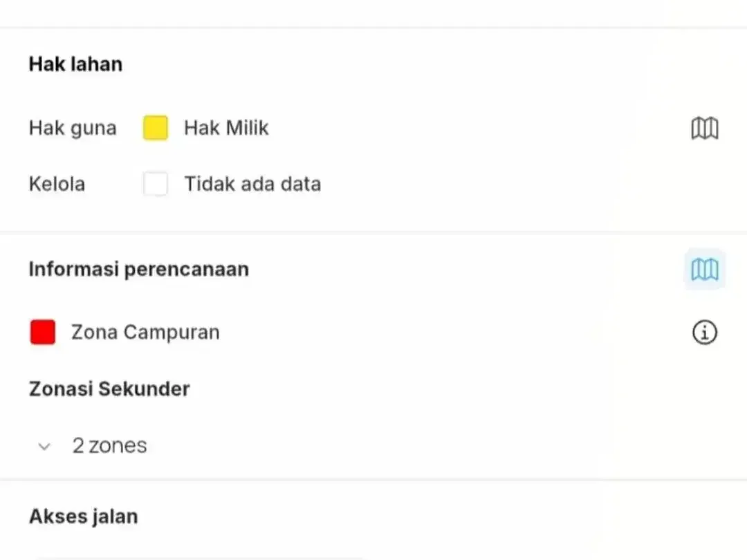Click the Informasi perencanaan heading
The image size is (747, 560).
[x=138, y=269]
